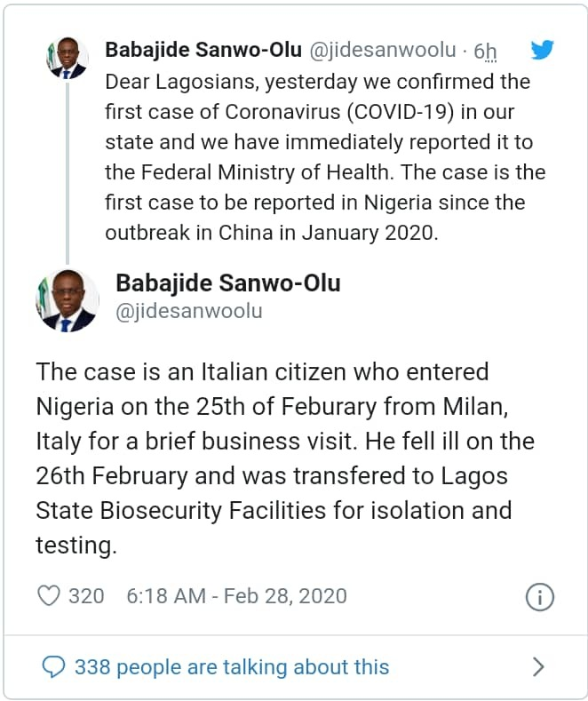
Task: Open the small avatar in the top tweet
Action: [67, 59]
